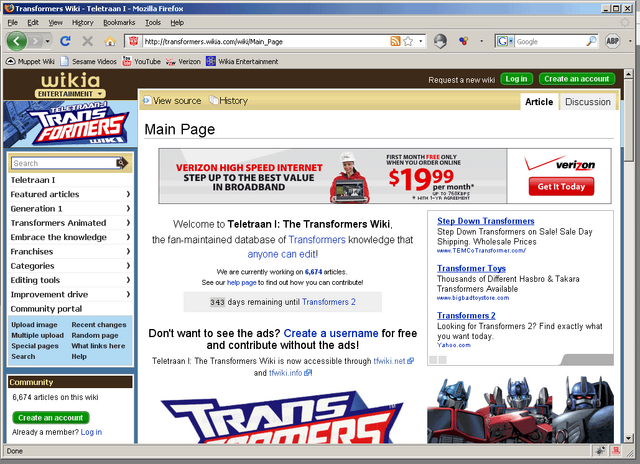Click the URL address field
The width and height of the screenshot is (640, 464).
pos(265,41)
